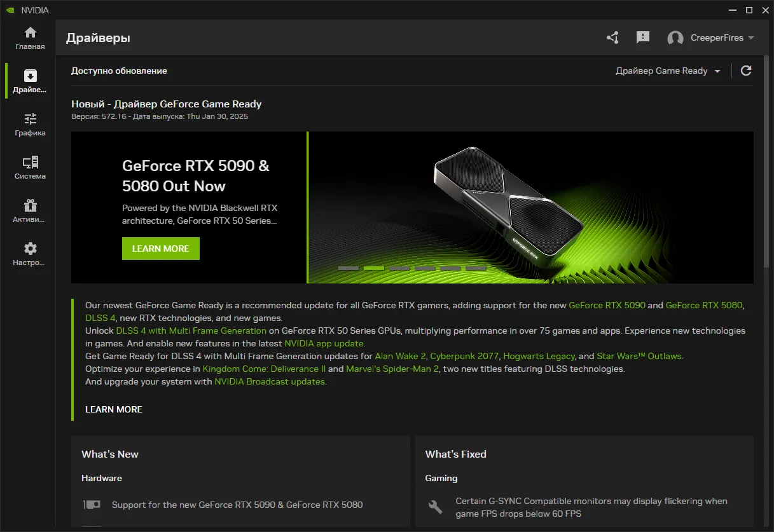Click 'GeForce RTX 5090 & 5080 Out Now' heading
This screenshot has height=532, width=774.
click(x=195, y=176)
